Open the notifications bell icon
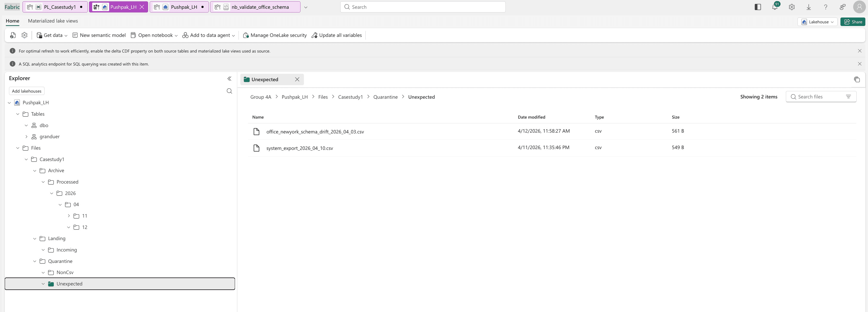The width and height of the screenshot is (868, 312). 775,7
